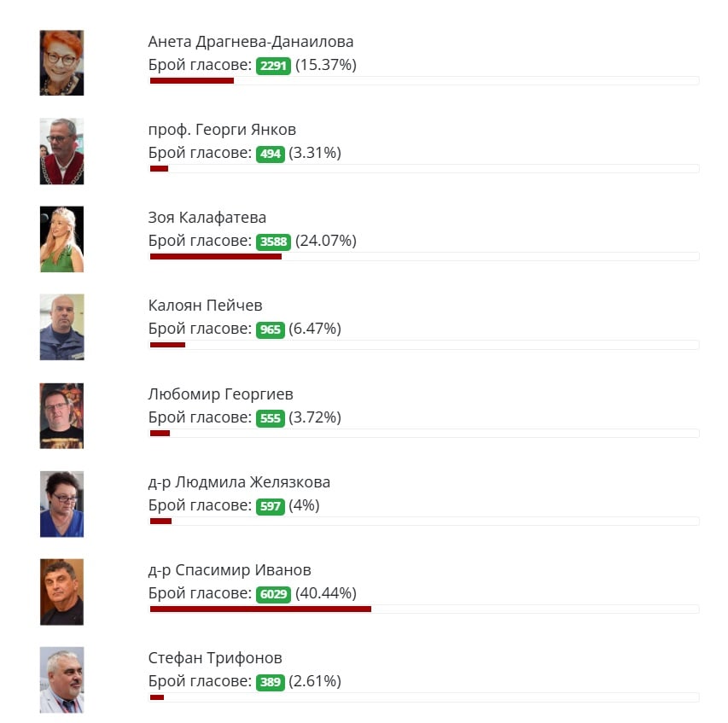The height and width of the screenshot is (723, 728).
Task: Click the 389 vote count badge
Action: point(271,682)
